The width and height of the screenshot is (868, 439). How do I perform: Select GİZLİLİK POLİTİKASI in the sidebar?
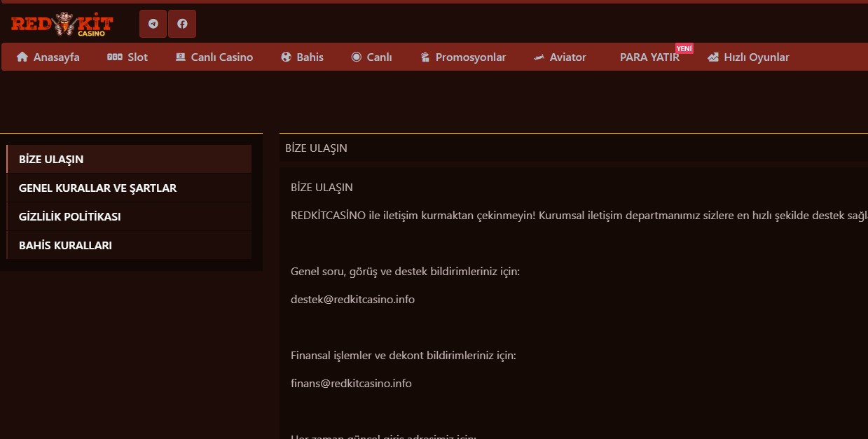point(129,216)
